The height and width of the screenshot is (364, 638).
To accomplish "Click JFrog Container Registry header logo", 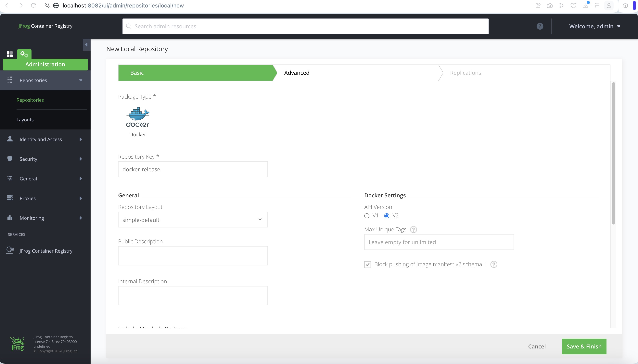I will [x=45, y=26].
